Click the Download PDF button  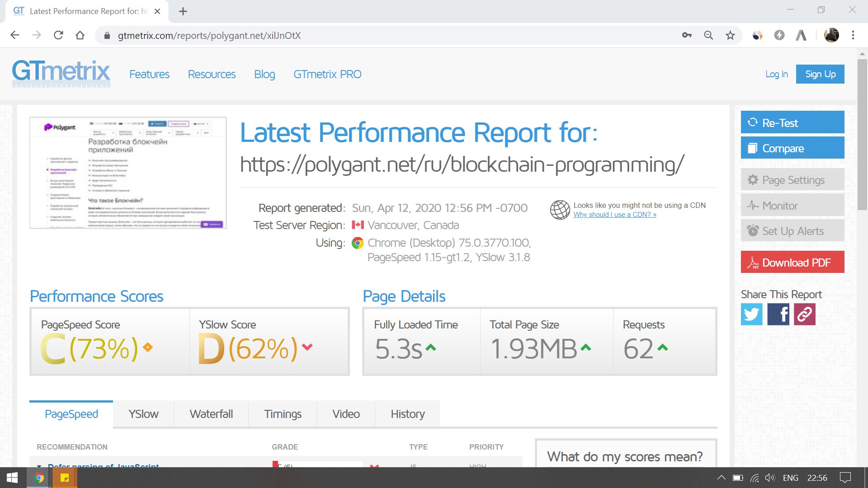pos(793,262)
